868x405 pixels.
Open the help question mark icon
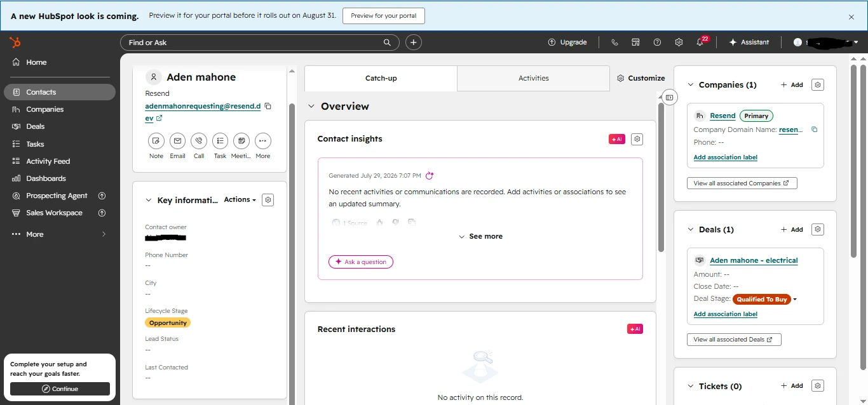click(657, 43)
